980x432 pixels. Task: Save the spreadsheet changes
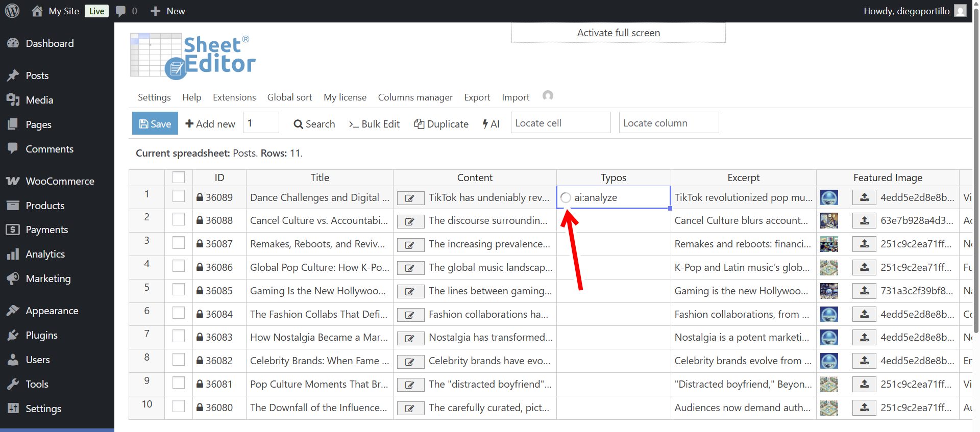click(x=155, y=123)
